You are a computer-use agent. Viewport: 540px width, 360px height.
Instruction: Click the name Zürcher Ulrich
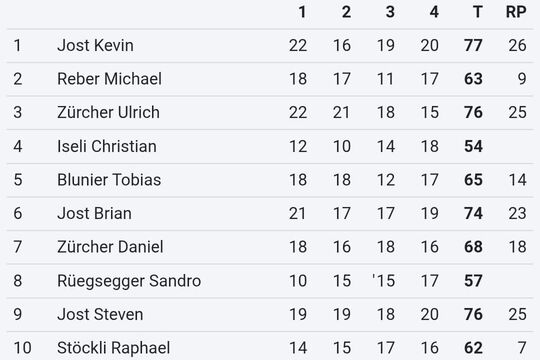pos(108,112)
